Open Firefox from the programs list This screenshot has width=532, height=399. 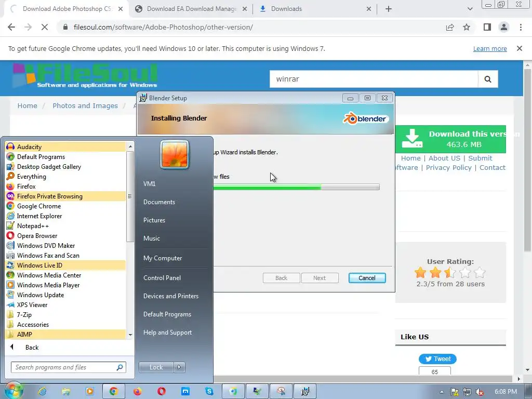tap(65, 187)
